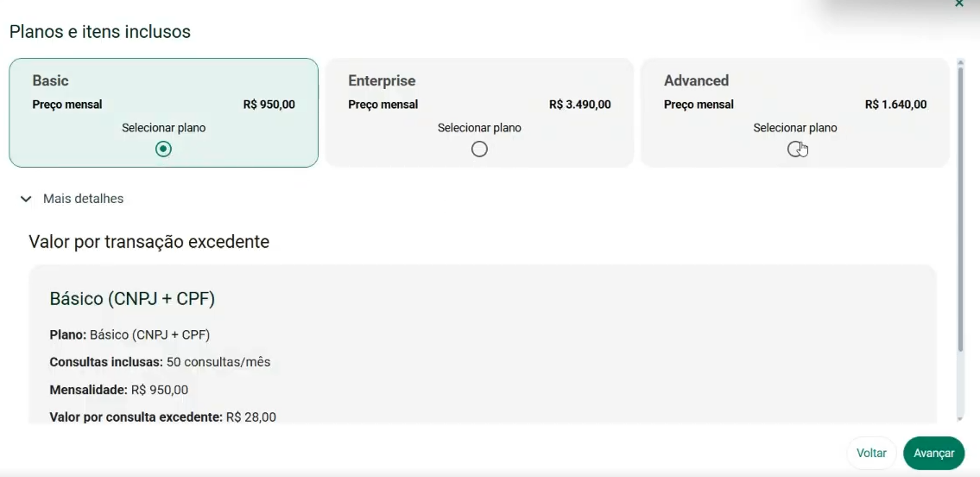This screenshot has width=980, height=477.
Task: Click the Básico (CNPJ + CPF) heading
Action: pos(132,299)
